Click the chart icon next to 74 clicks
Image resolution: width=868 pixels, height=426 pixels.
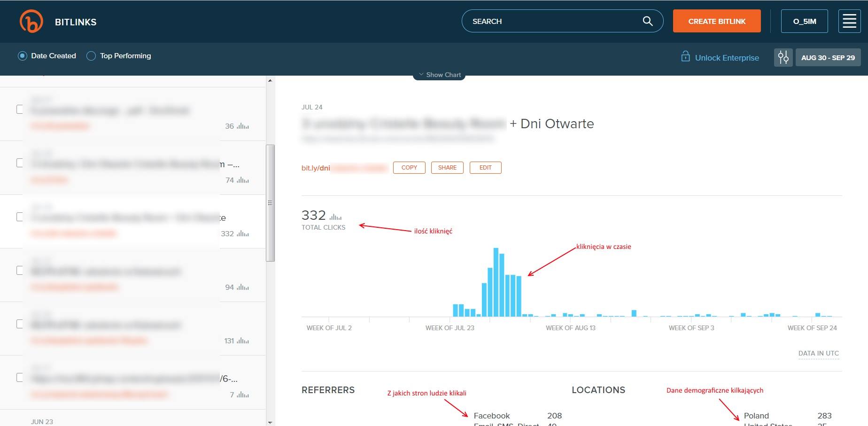click(243, 180)
